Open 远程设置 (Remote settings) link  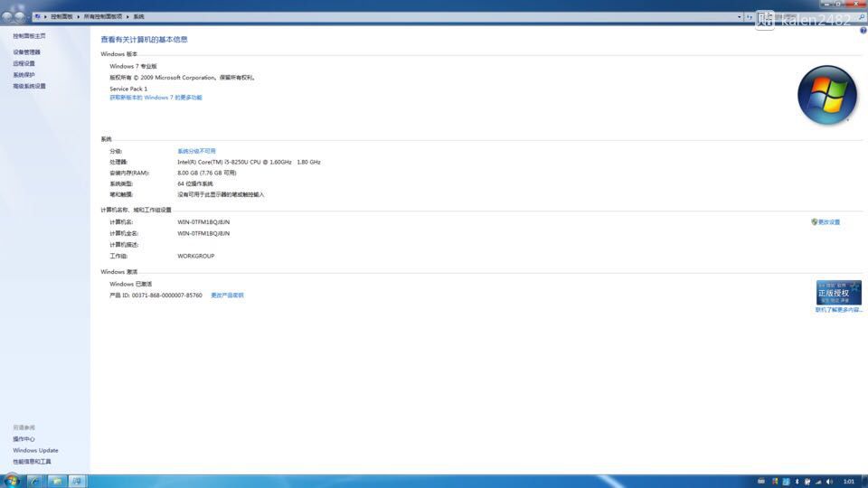pos(24,63)
